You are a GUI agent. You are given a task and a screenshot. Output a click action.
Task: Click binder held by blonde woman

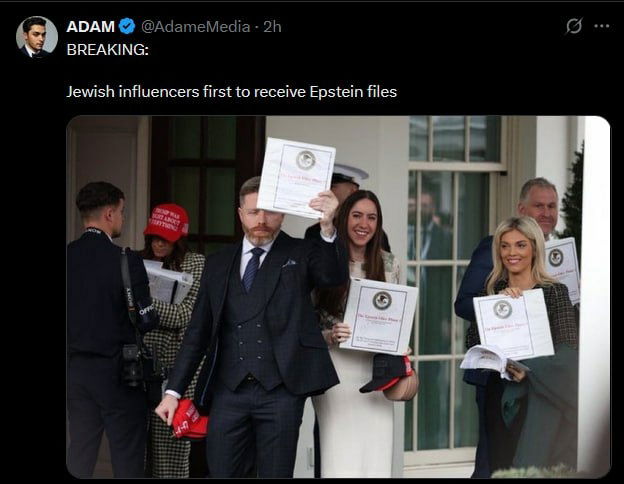[x=513, y=324]
